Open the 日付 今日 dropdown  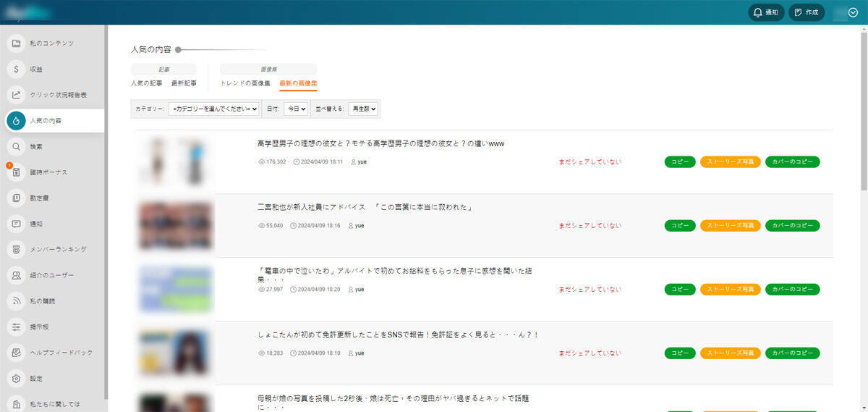coord(296,109)
